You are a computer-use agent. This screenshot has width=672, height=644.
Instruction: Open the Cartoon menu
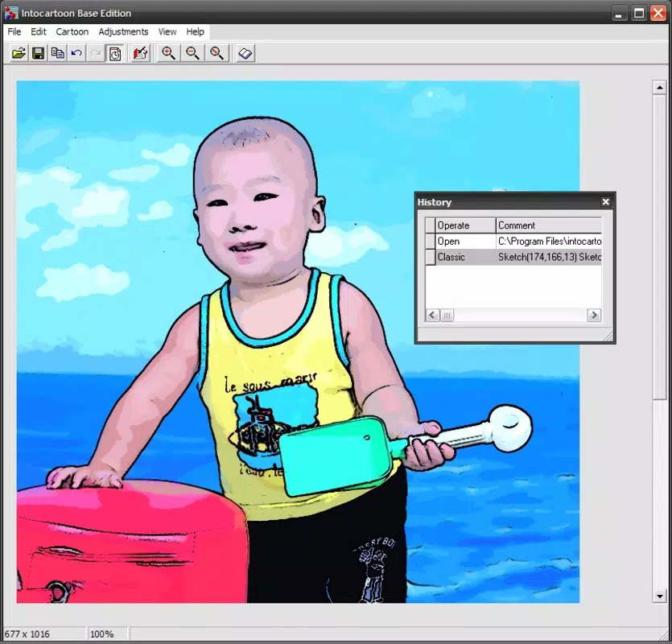coord(72,31)
